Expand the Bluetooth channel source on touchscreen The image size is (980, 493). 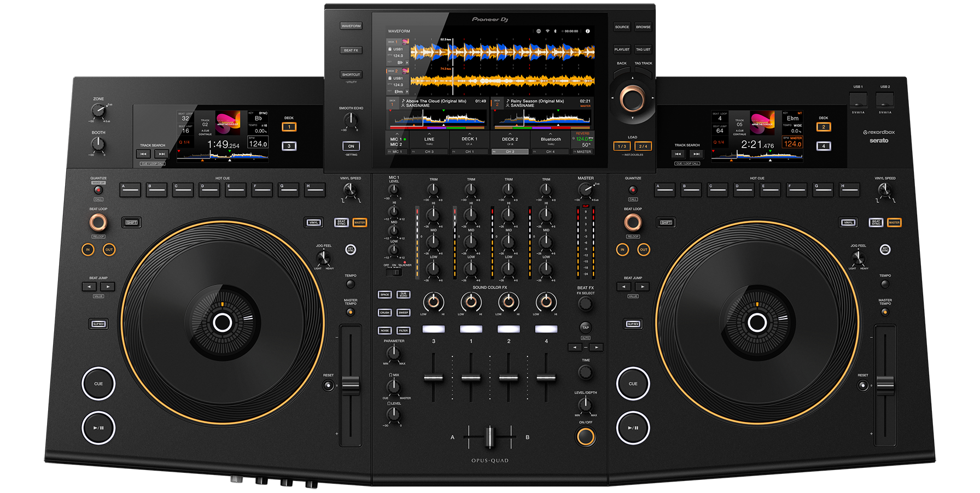click(550, 134)
